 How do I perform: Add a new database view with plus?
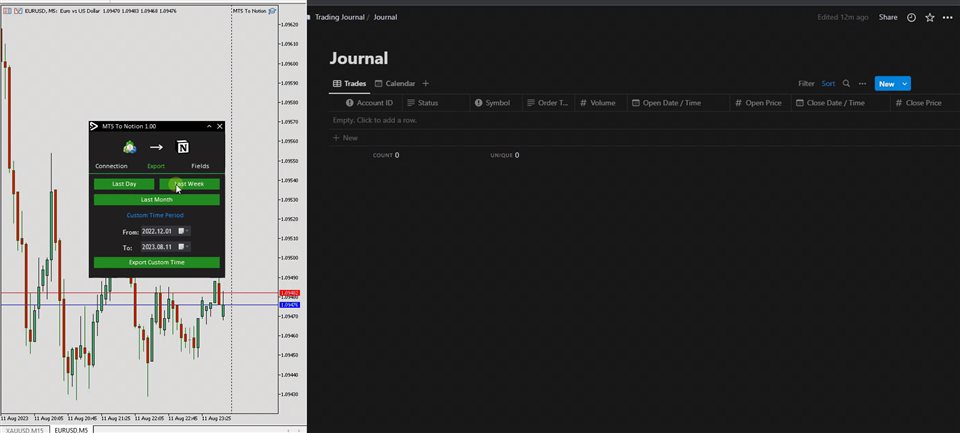(426, 83)
